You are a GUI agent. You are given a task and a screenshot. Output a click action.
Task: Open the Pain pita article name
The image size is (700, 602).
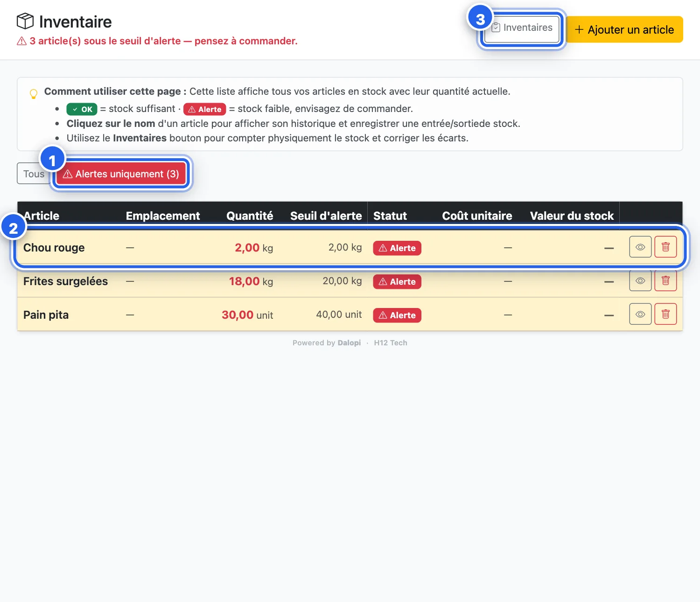point(46,315)
